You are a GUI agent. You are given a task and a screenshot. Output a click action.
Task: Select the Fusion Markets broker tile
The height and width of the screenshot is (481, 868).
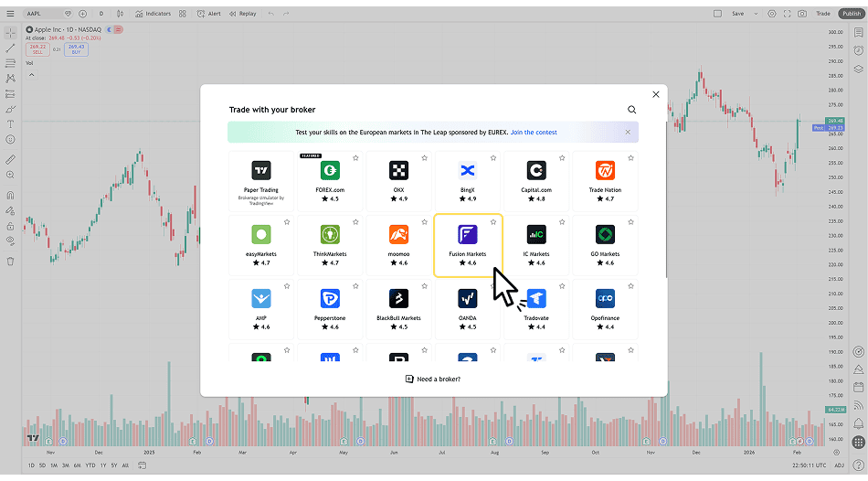(467, 244)
